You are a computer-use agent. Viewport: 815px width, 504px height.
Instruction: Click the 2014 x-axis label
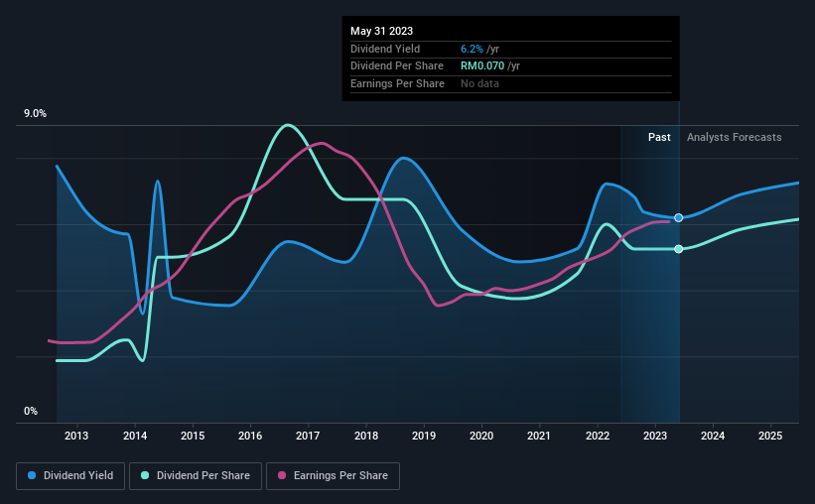(x=135, y=436)
